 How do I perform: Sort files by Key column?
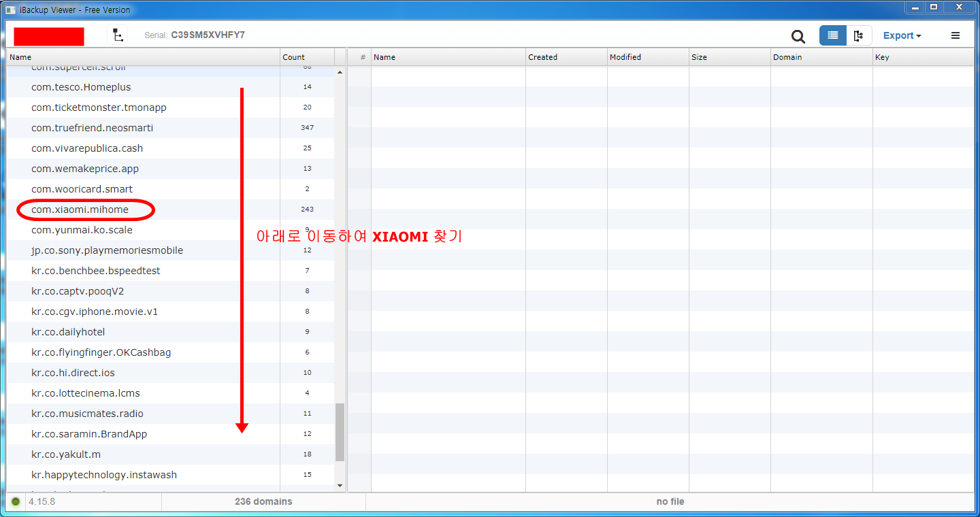(x=924, y=57)
